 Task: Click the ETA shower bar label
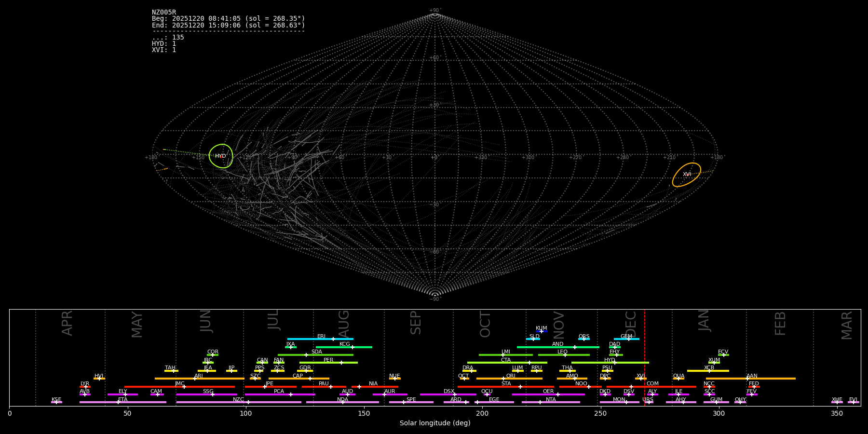pyautogui.click(x=123, y=400)
